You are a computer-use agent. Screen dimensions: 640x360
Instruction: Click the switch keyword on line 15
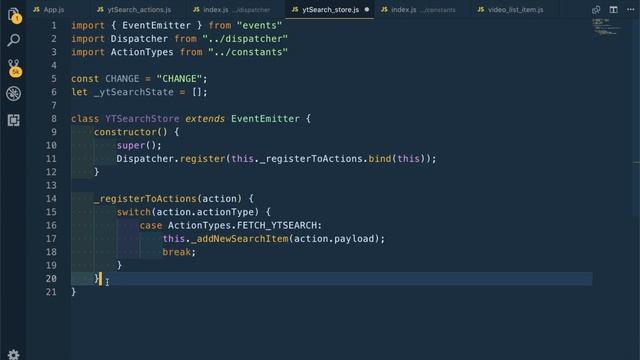pyautogui.click(x=133, y=212)
